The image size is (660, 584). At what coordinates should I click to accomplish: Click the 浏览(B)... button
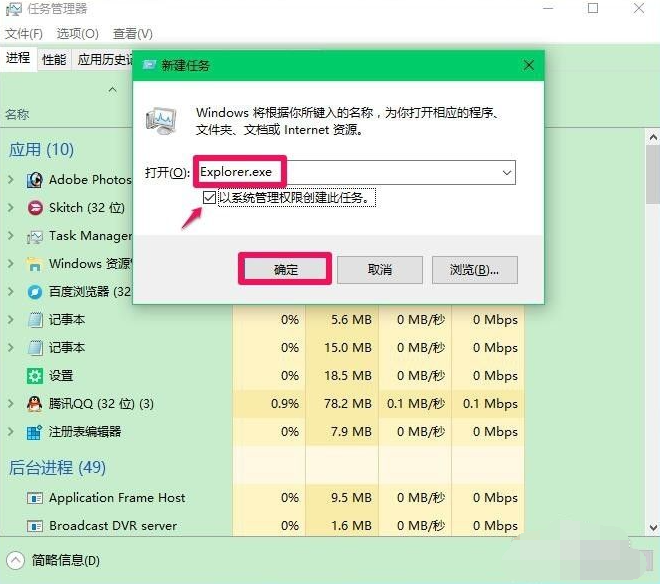[474, 269]
